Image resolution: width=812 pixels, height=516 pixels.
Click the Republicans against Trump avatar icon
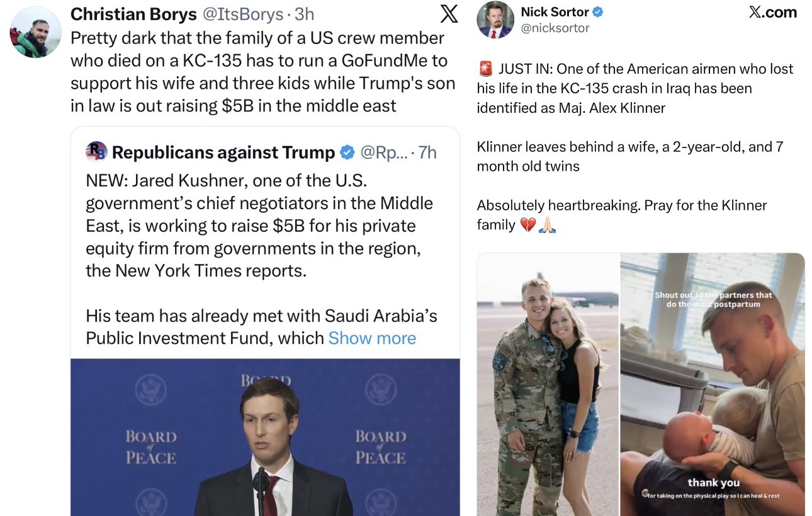click(96, 152)
